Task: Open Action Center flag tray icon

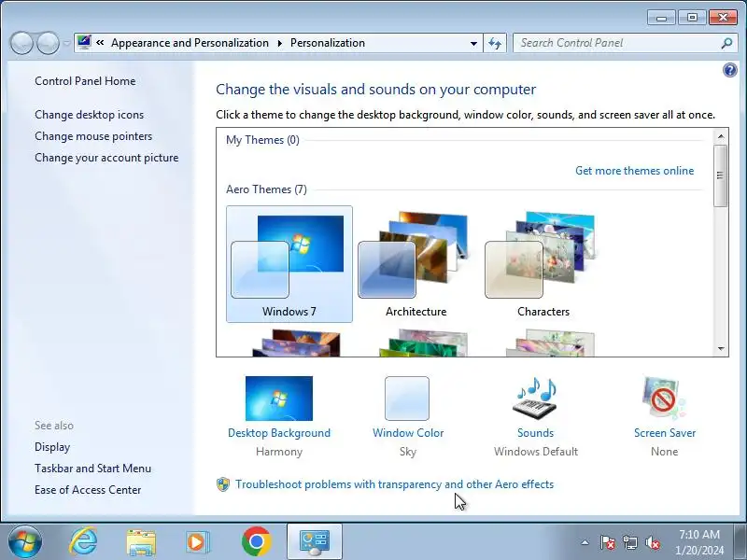Action: (x=608, y=542)
